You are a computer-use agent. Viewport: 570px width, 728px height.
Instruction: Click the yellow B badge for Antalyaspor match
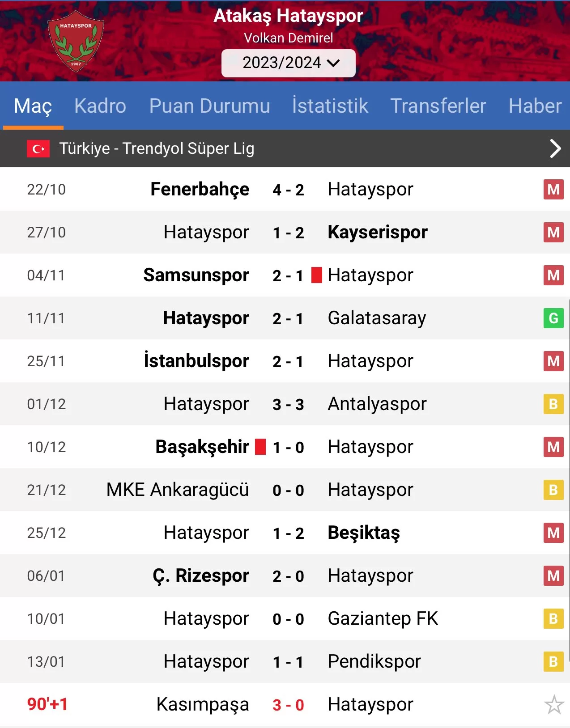(x=553, y=404)
